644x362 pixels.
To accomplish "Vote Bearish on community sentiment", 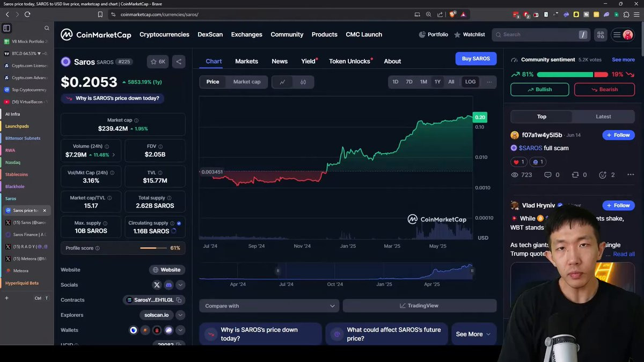I will click(604, 90).
